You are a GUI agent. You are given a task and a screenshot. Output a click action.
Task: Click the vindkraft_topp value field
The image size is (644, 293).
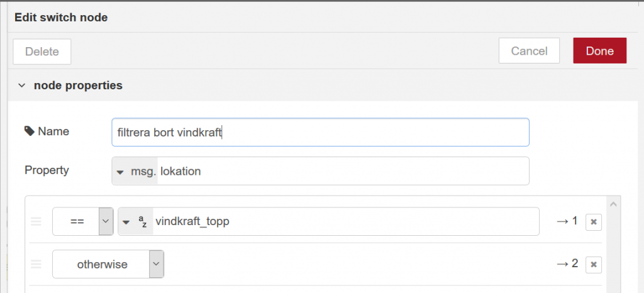pyautogui.click(x=346, y=221)
